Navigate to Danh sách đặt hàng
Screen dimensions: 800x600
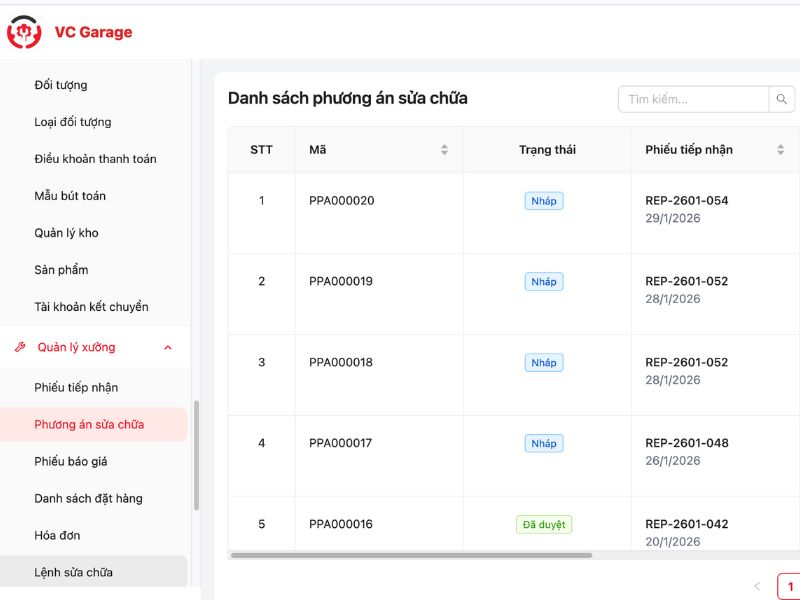point(88,498)
